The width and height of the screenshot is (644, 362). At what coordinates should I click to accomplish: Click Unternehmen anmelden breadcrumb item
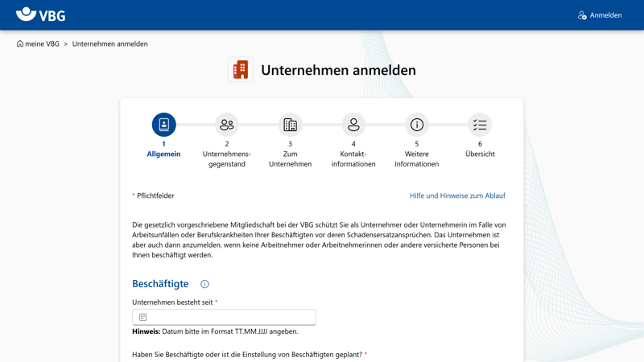109,43
